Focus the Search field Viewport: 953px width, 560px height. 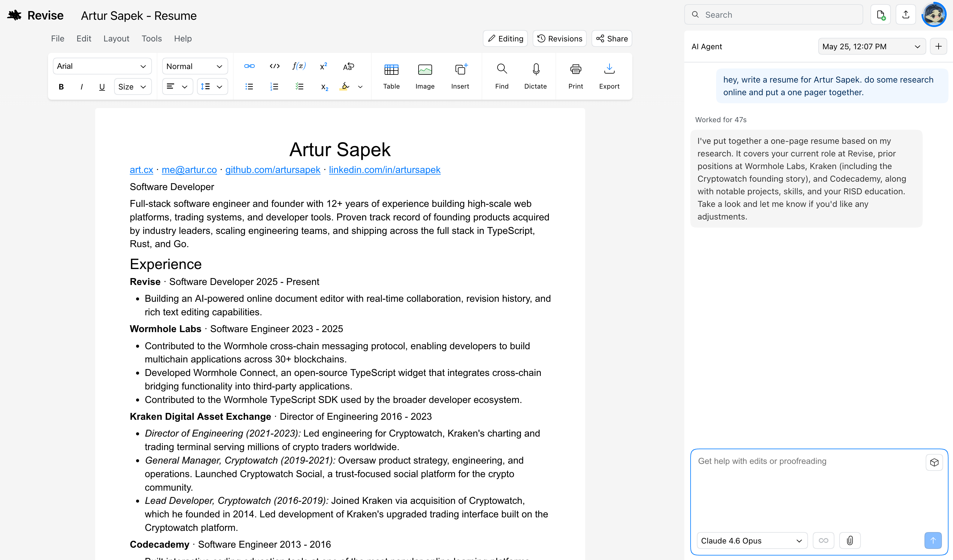pyautogui.click(x=774, y=15)
